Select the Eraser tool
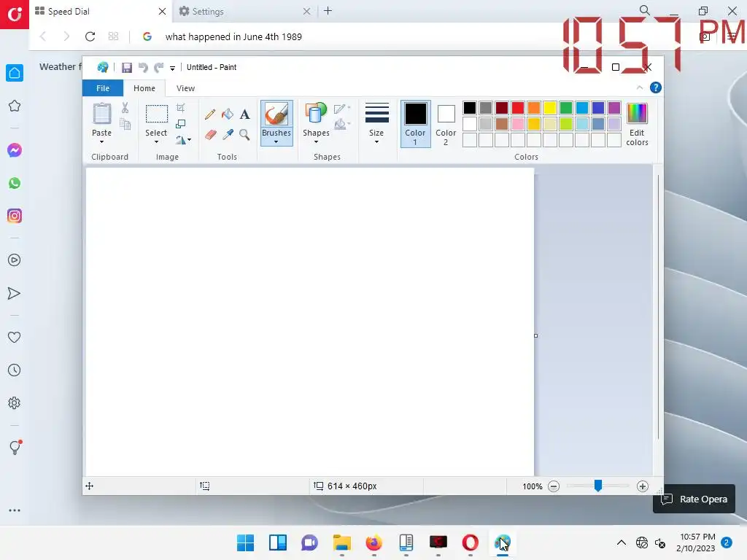The width and height of the screenshot is (747, 560). coord(210,135)
